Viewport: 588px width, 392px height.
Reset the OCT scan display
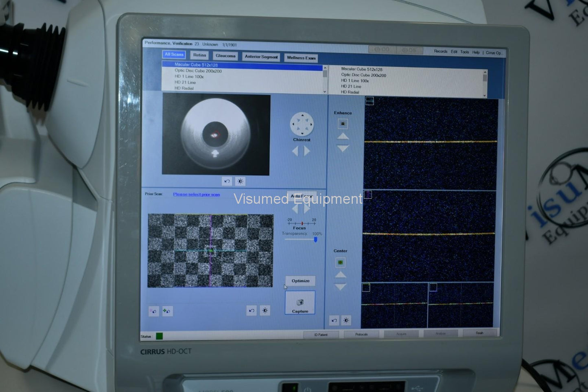click(334, 320)
